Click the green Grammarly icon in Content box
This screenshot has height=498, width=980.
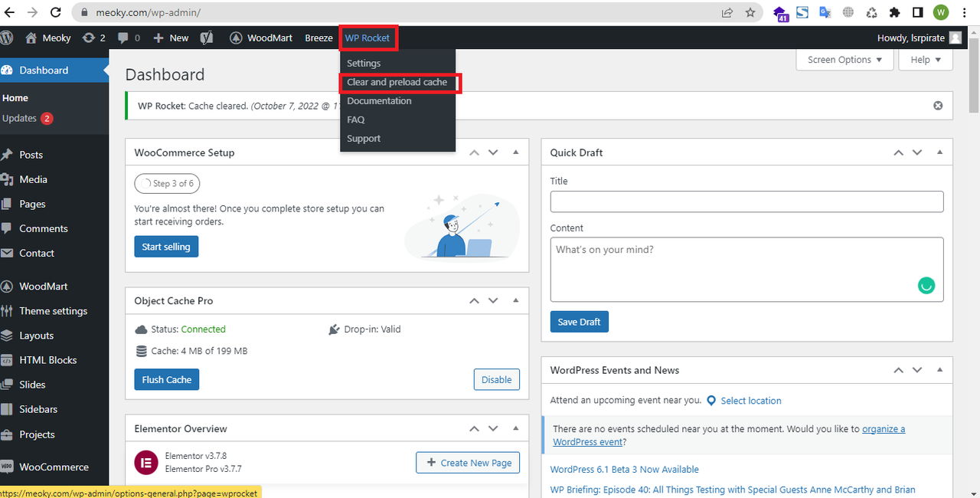[x=926, y=286]
